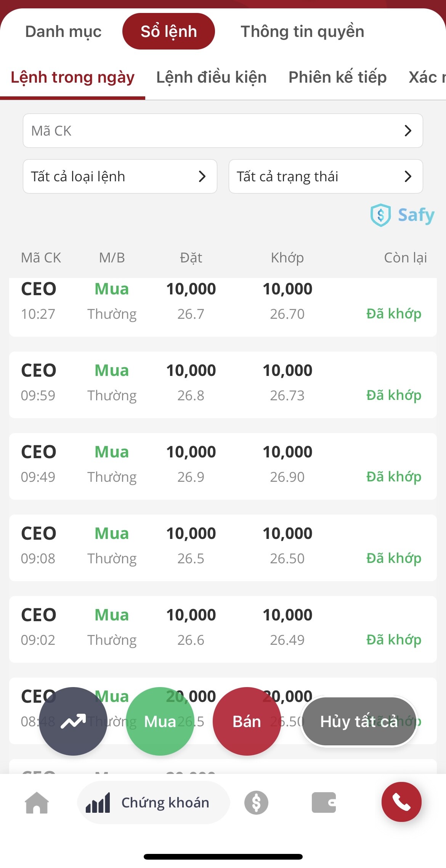Open the CEO order placed at 10:27

[x=223, y=302]
